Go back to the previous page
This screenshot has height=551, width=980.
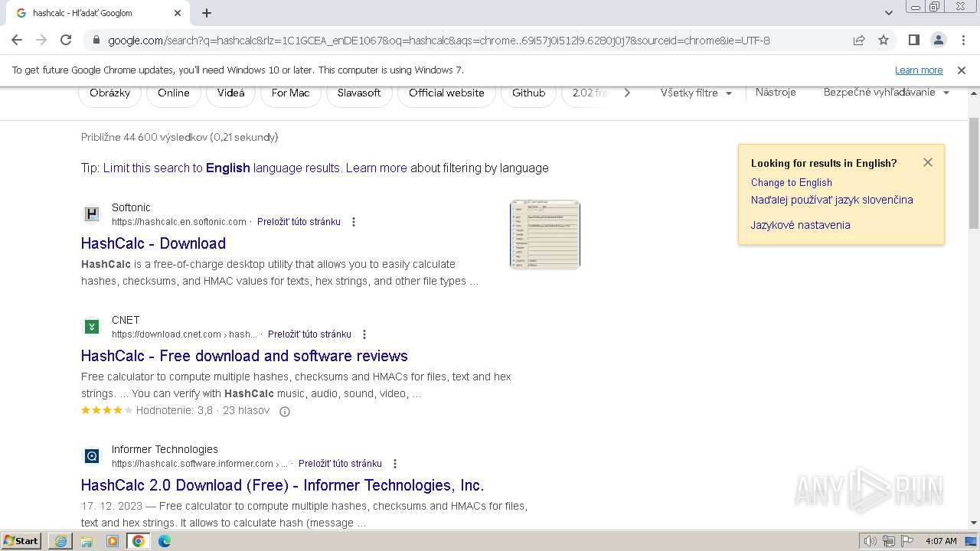coord(17,41)
